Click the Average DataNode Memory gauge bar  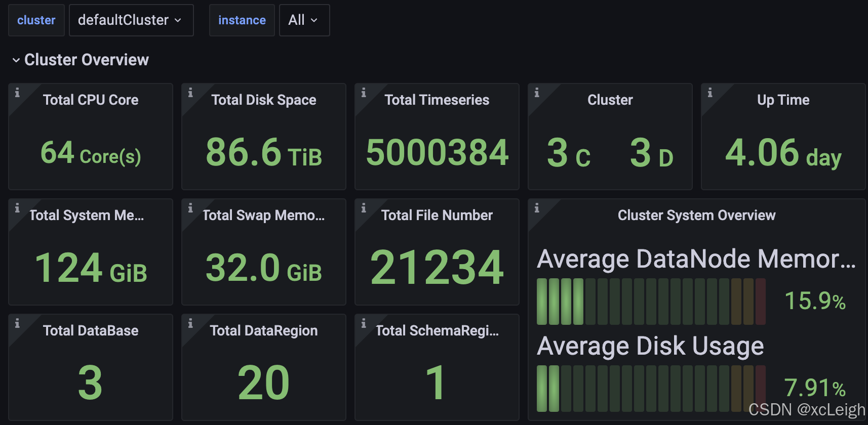pos(651,302)
